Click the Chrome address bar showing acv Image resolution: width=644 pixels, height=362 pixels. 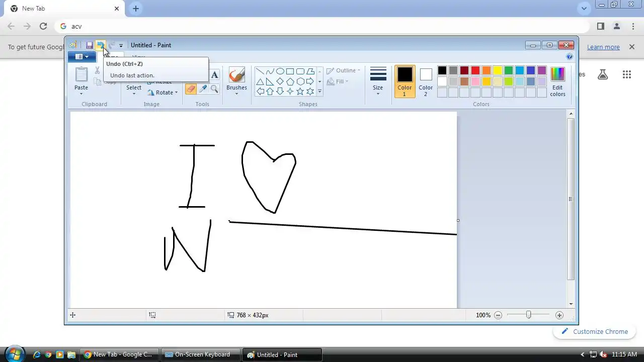pyautogui.click(x=322, y=26)
